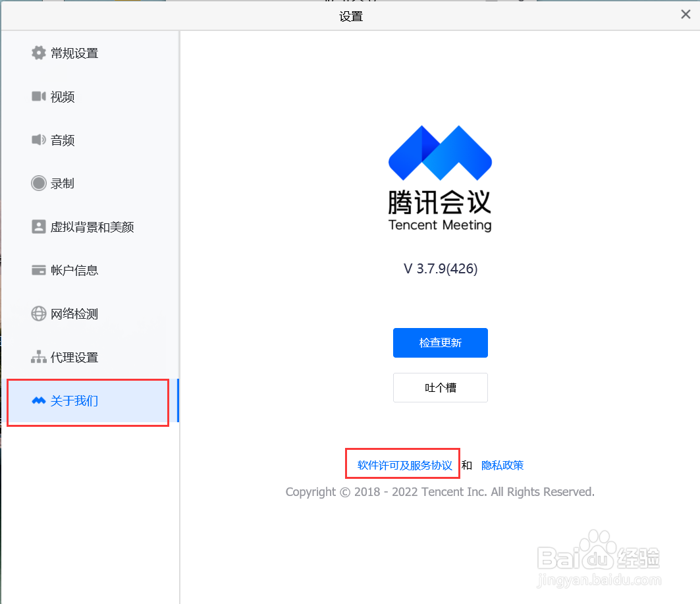Open the 录制 settings tab

coord(90,183)
